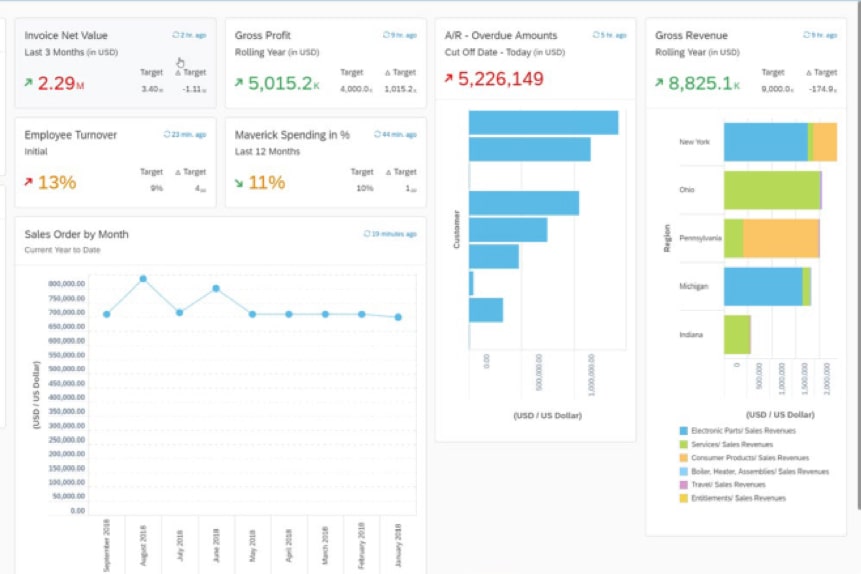The image size is (861, 574).
Task: Click refresh icon on Employee Turnover tile
Action: click(x=167, y=134)
